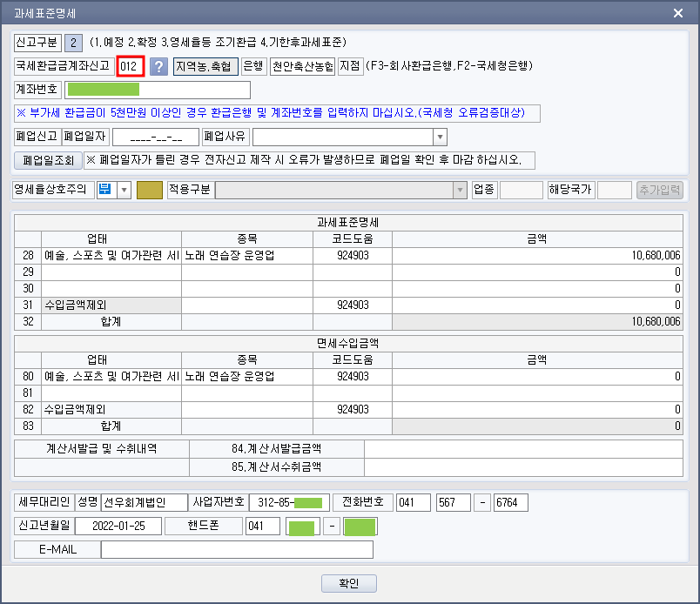Click the 84.계산서발급금액 value cell

[x=523, y=449]
